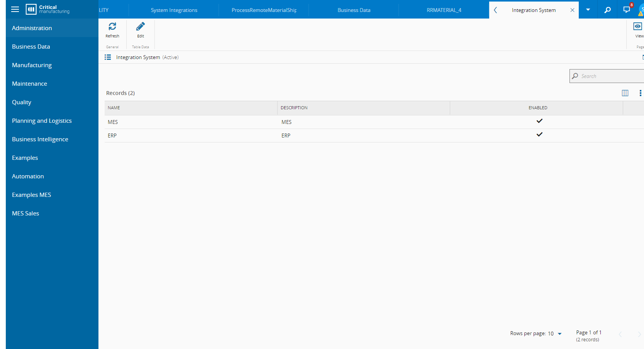Open Manufacturing in the sidebar
This screenshot has width=644, height=349.
(x=52, y=65)
